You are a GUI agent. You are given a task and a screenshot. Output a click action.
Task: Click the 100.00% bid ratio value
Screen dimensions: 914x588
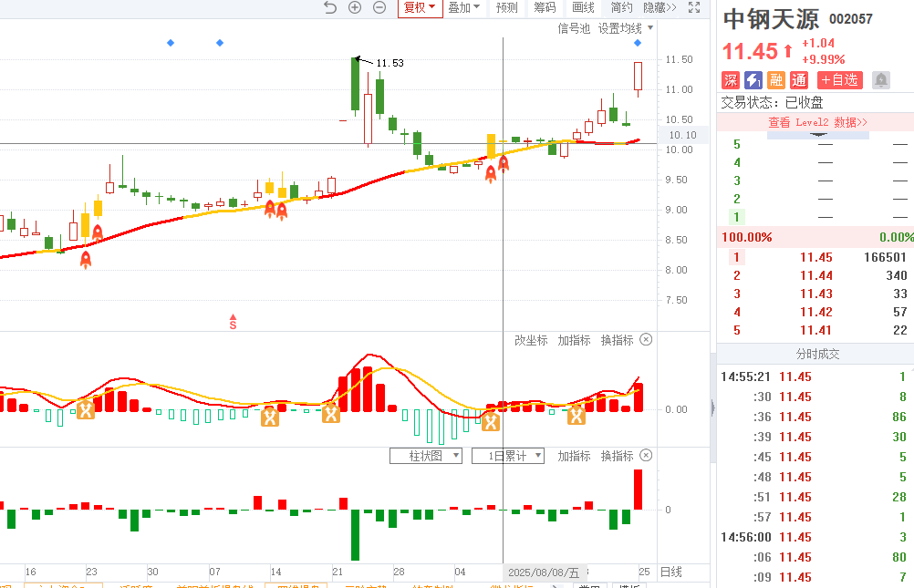point(747,237)
